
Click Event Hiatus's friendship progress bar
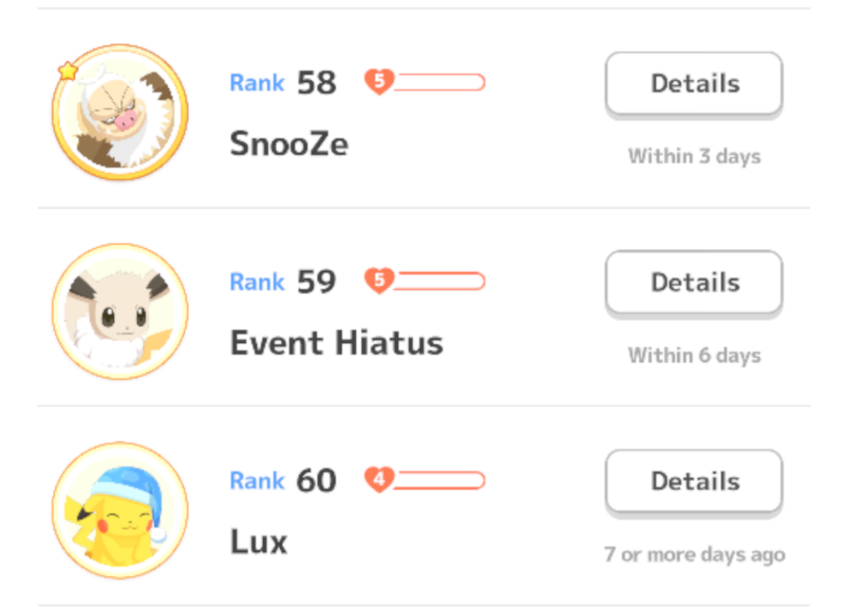click(x=439, y=281)
